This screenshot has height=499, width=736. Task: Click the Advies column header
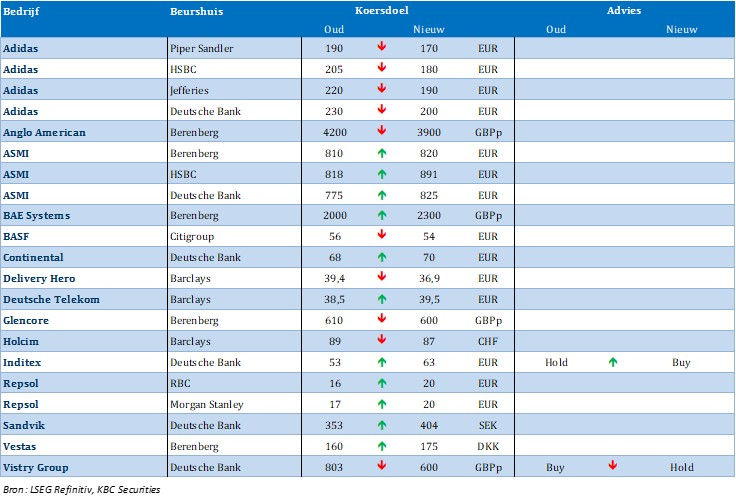click(624, 10)
